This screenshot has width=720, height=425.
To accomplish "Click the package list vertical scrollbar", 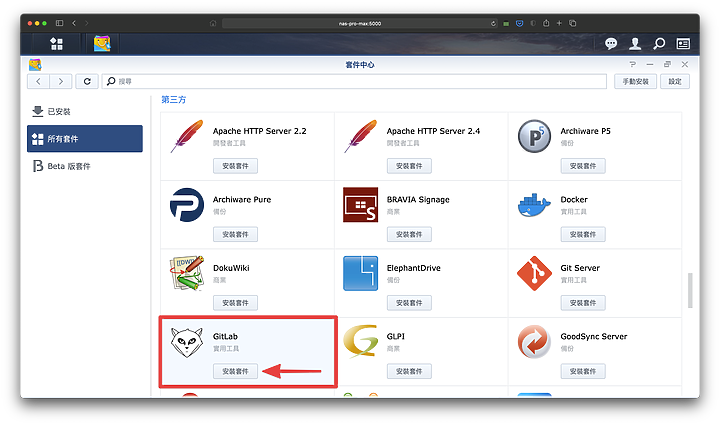I will (x=690, y=291).
